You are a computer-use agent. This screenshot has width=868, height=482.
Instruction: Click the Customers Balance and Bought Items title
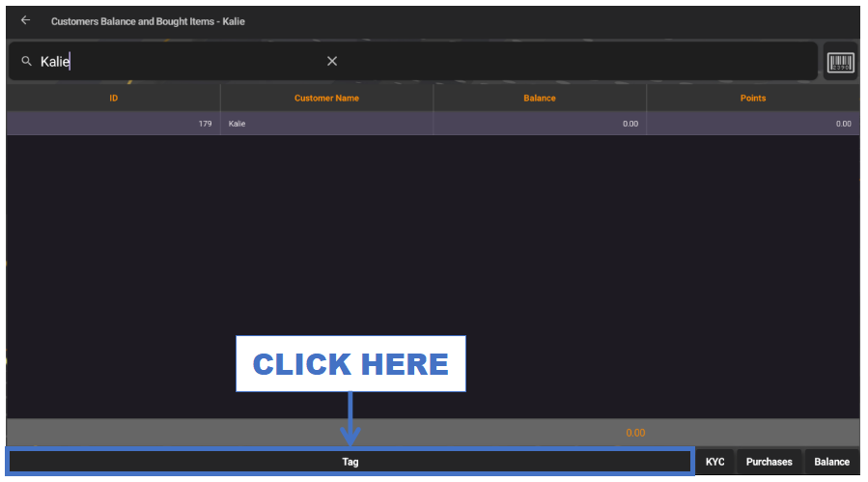[x=148, y=21]
